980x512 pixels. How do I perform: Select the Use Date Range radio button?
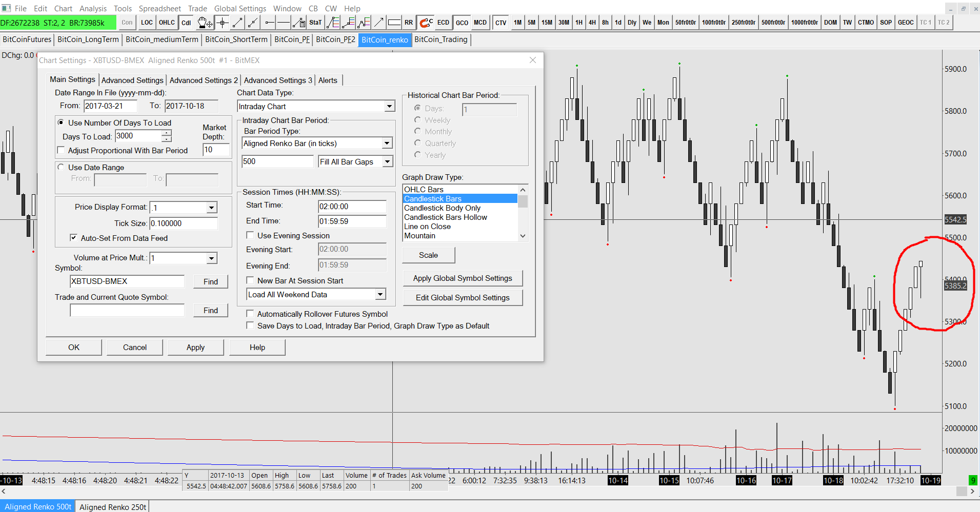[x=62, y=168]
